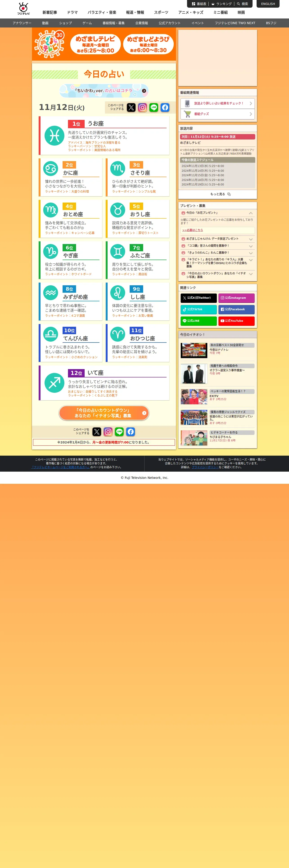Screen dimensions: 289x868
Task: Open 坂道の向こうには青空が広がっていた thumbnail
Action: click(194, 418)
